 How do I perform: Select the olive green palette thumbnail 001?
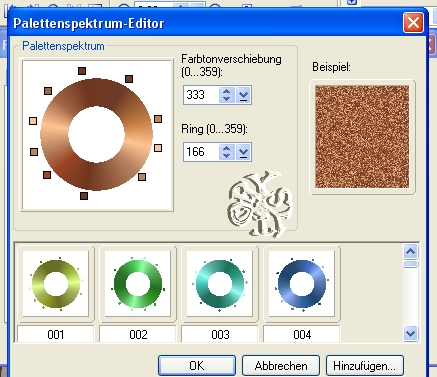click(x=56, y=283)
